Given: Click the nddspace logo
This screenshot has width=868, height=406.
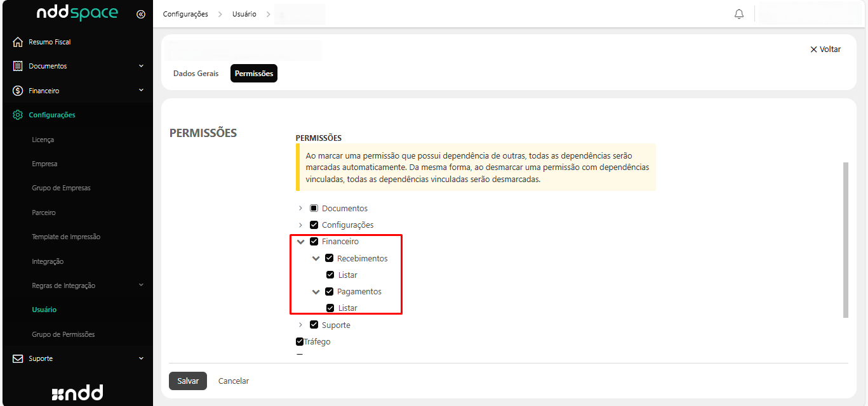Looking at the screenshot, I should click(x=77, y=13).
